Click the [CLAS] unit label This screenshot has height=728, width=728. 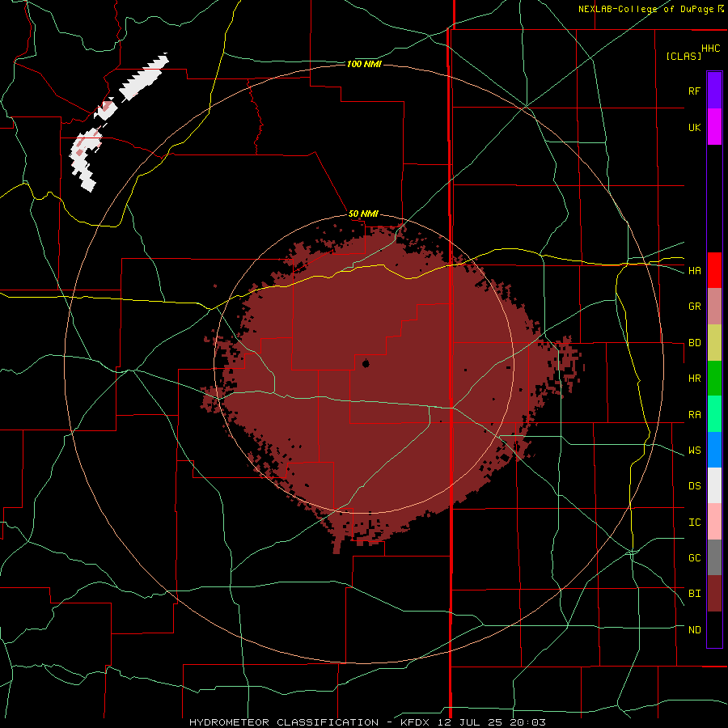pos(684,56)
